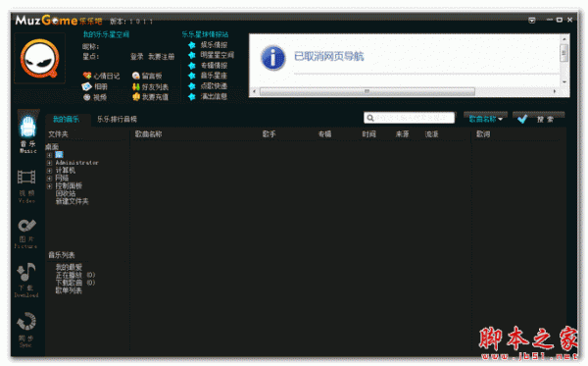Select the 回收站 recycle bin tree item
Image resolution: width=588 pixels, height=366 pixels.
click(66, 193)
